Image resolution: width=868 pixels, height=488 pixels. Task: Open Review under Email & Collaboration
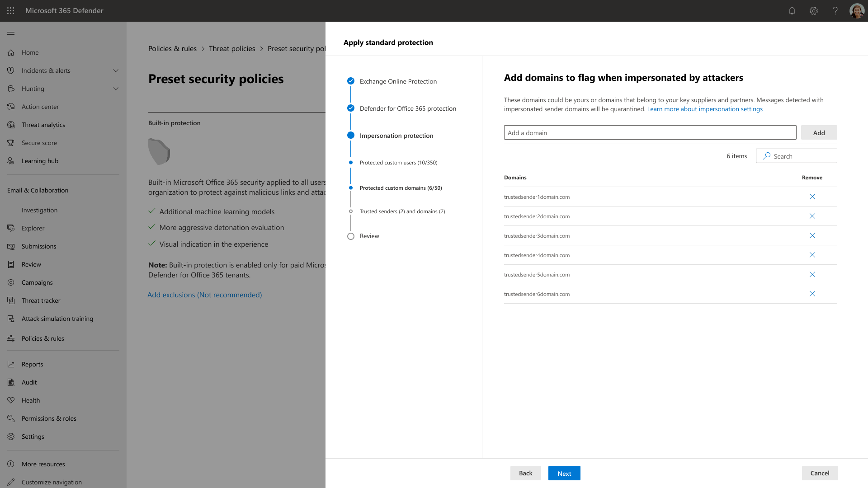point(31,264)
